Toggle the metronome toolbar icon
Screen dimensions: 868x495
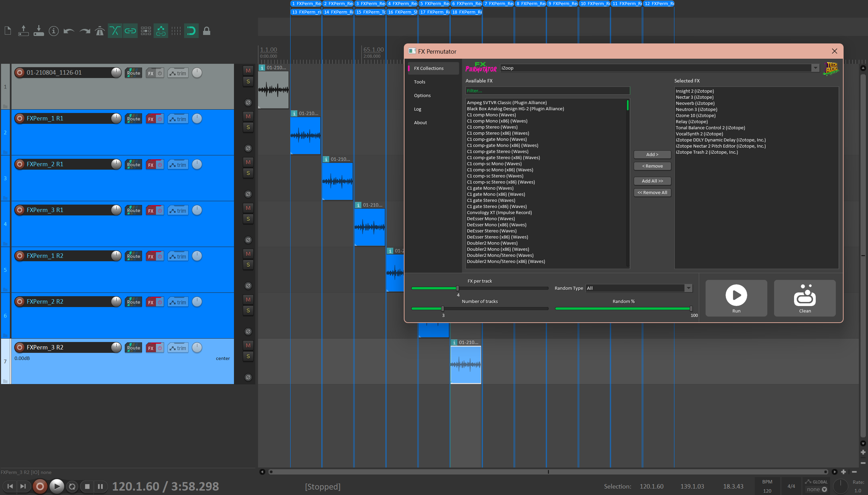pos(100,31)
